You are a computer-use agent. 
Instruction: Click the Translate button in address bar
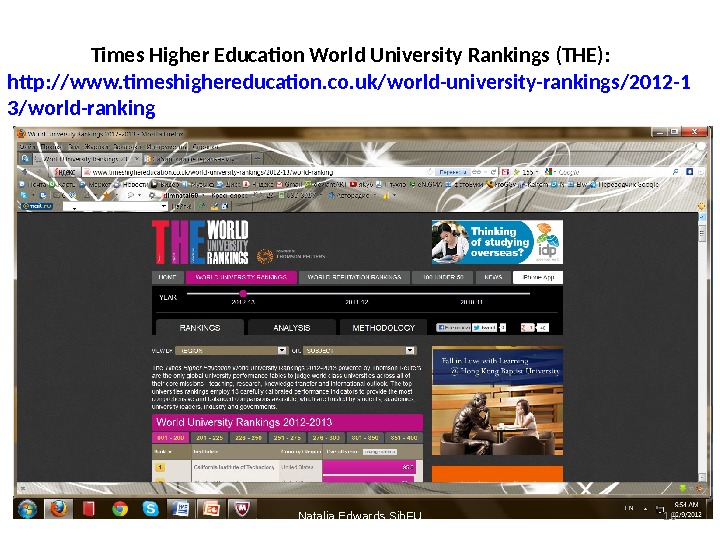point(452,172)
